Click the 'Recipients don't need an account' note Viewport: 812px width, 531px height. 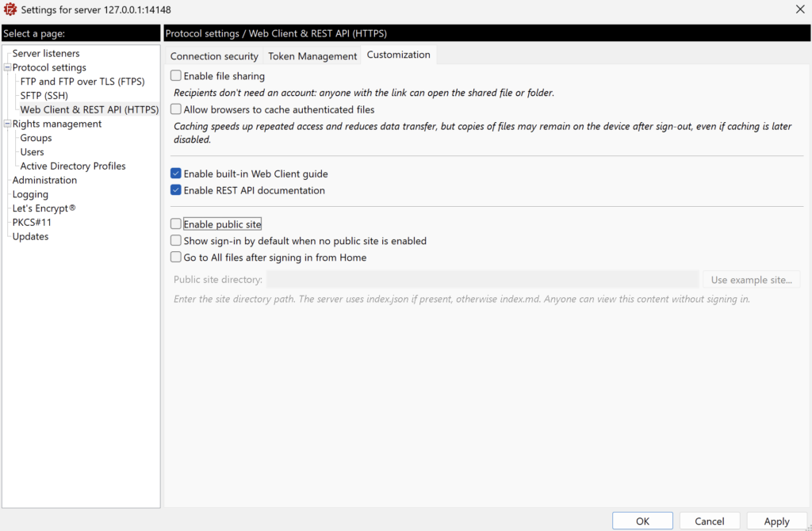363,93
